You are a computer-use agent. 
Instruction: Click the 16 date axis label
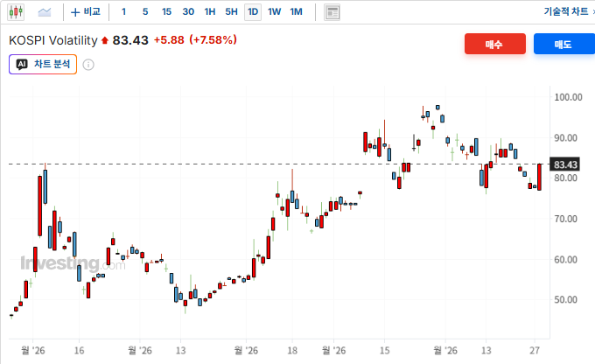79,350
